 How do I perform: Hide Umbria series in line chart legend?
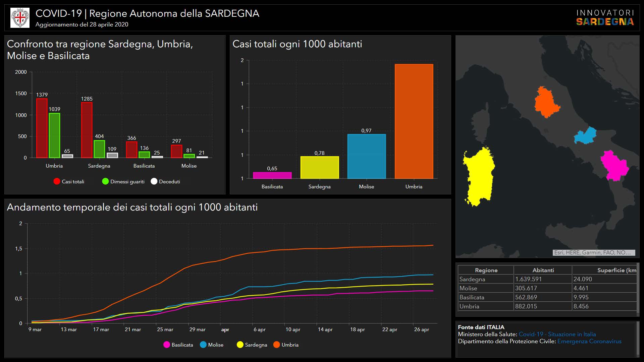pos(277,345)
